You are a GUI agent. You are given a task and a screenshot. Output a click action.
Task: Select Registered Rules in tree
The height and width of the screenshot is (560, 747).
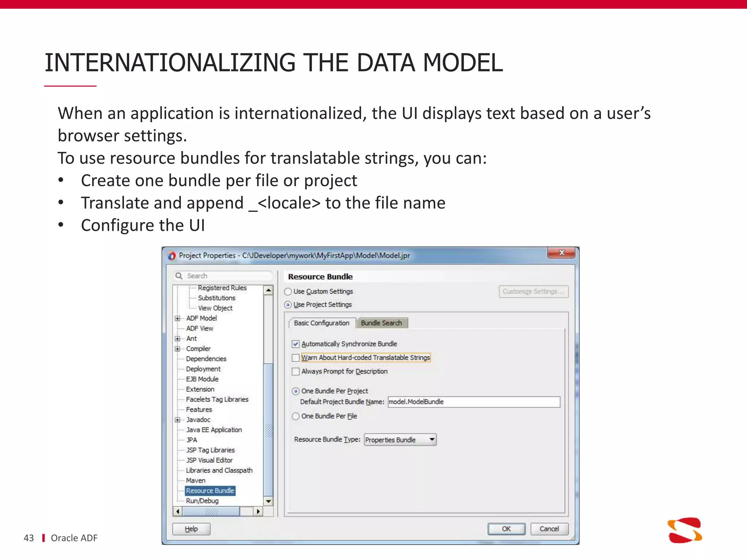[222, 288]
